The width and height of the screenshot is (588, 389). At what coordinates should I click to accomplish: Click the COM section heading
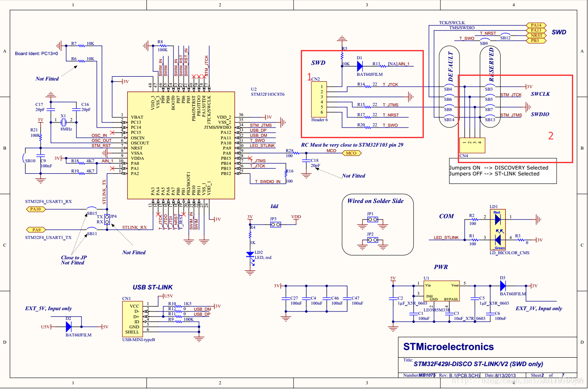click(x=446, y=216)
